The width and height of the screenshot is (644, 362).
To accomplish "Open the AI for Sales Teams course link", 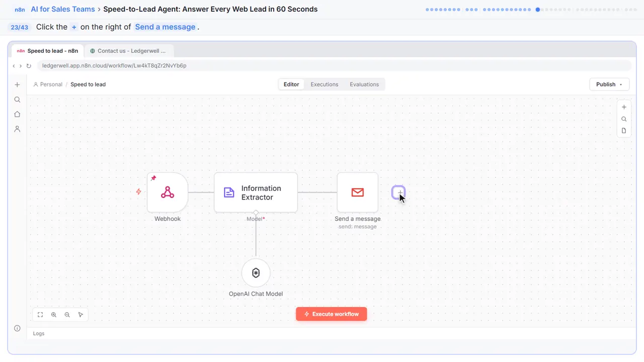I will [x=63, y=9].
